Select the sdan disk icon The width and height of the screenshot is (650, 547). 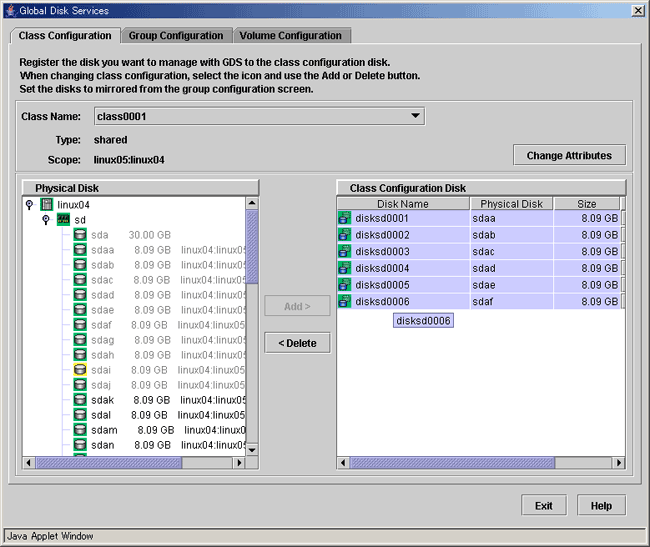pos(80,445)
